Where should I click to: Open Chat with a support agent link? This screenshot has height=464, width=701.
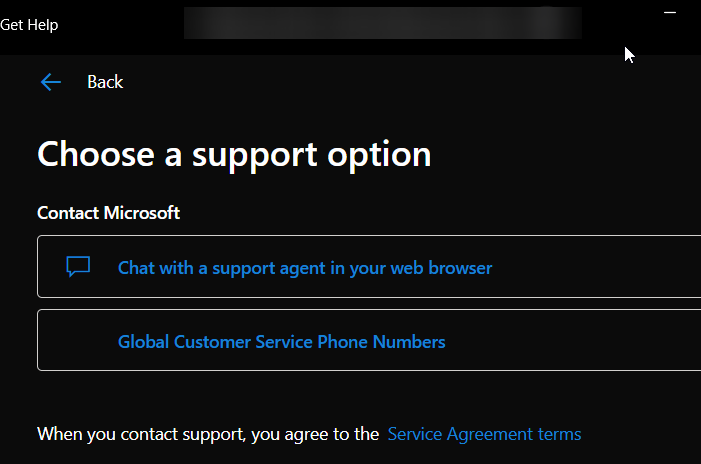coord(304,268)
